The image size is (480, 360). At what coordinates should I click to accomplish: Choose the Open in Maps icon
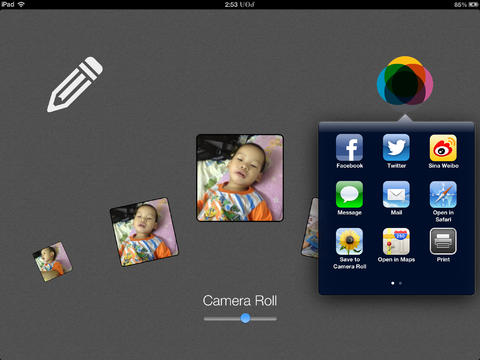click(x=396, y=242)
